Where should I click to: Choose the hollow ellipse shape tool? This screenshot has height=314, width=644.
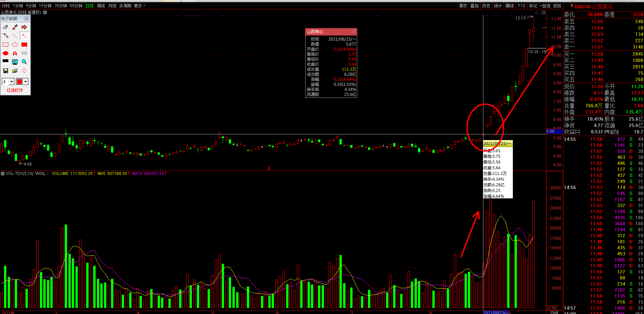pyautogui.click(x=15, y=45)
